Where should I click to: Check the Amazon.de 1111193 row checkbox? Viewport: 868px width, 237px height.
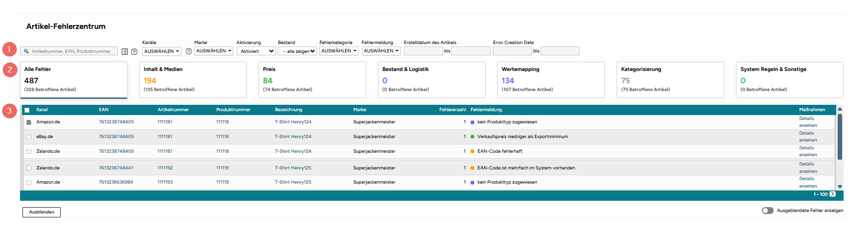[29, 183]
